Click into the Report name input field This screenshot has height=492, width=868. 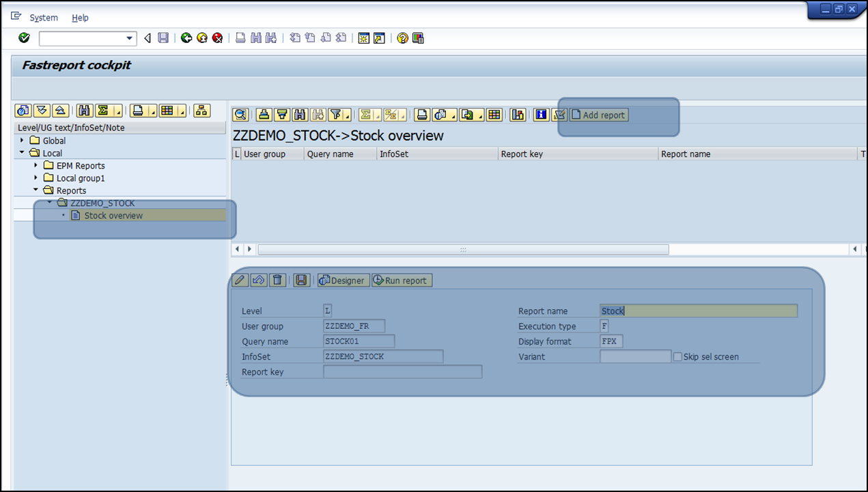698,311
